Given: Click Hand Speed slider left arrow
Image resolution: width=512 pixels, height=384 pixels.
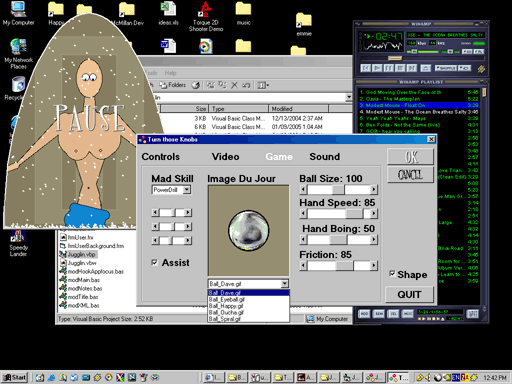Looking at the screenshot, I should click(x=303, y=213).
